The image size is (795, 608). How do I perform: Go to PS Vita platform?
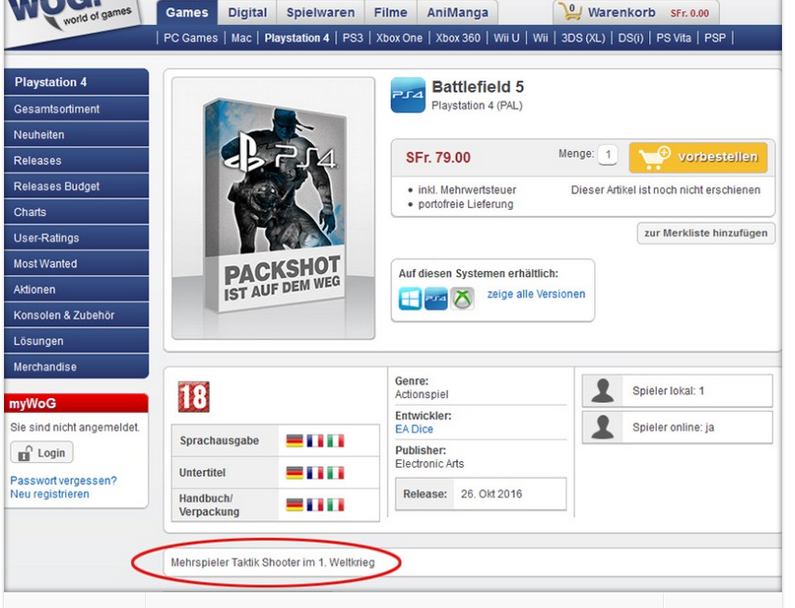coord(673,38)
